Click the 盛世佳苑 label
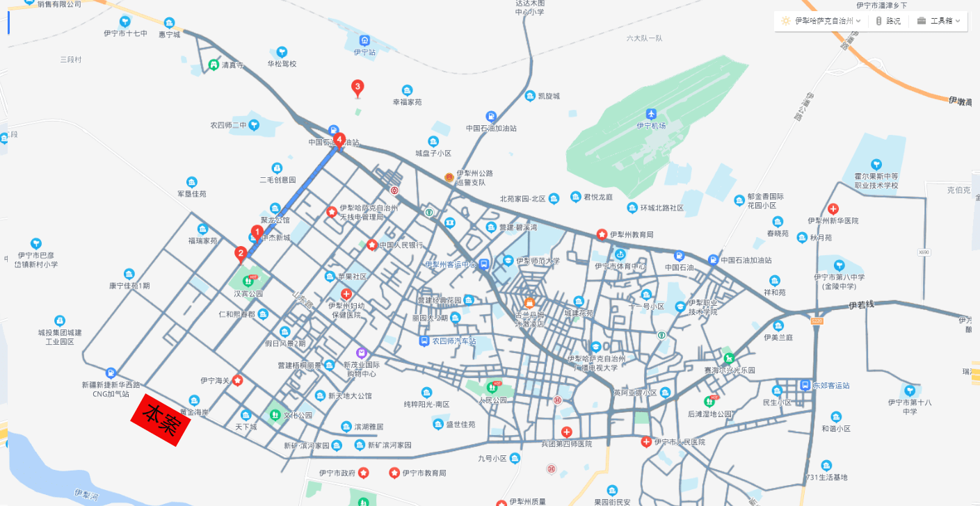980x506 pixels. click(460, 424)
